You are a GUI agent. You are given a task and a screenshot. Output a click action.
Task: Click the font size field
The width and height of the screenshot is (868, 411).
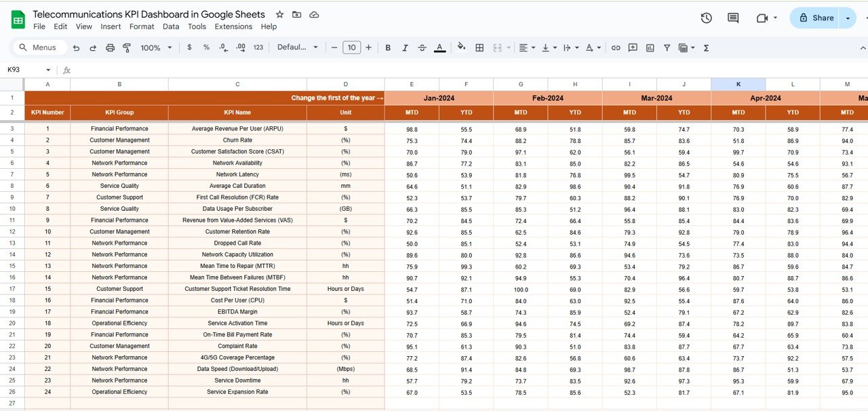pos(351,47)
